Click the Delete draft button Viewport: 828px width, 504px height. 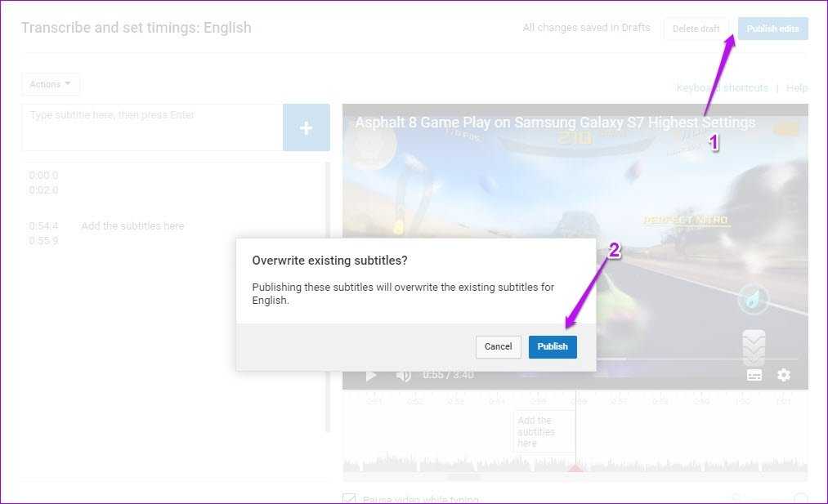[696, 29]
